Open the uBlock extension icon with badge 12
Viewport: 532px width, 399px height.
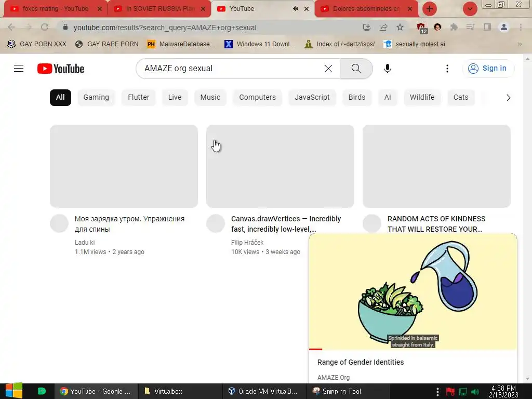click(422, 28)
